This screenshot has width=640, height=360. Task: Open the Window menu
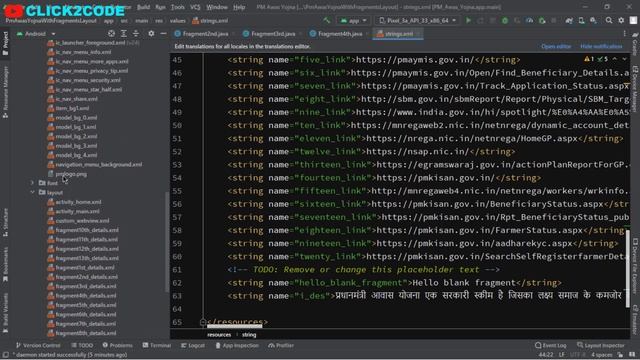click(217, 7)
